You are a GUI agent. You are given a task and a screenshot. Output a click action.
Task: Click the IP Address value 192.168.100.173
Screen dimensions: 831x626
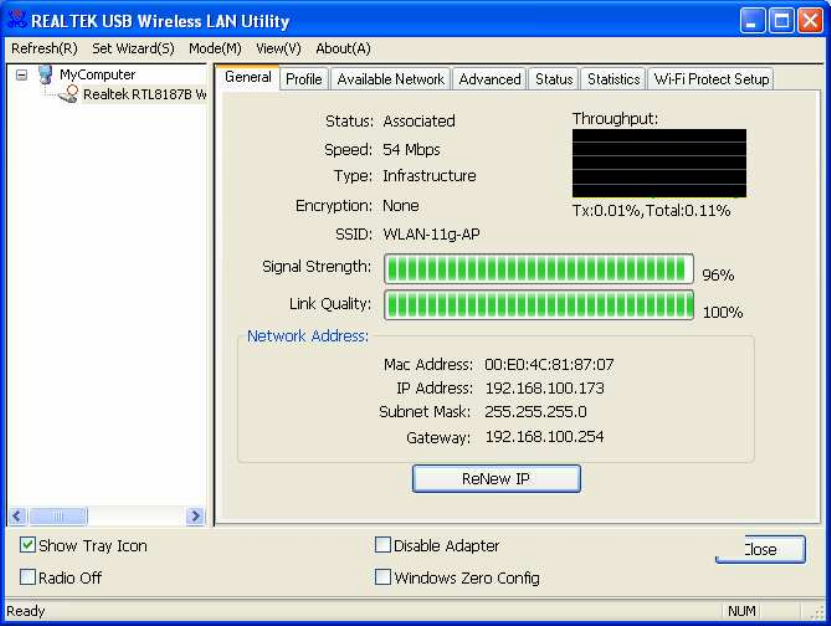544,388
